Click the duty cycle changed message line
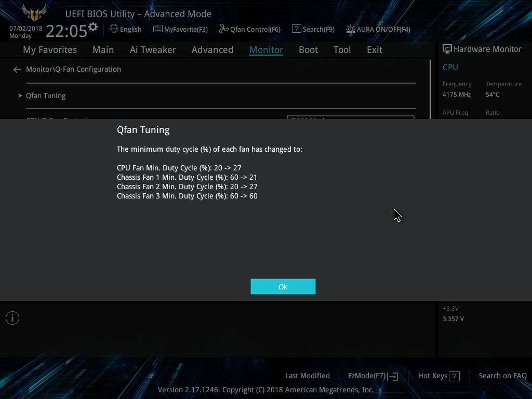Image resolution: width=532 pixels, height=399 pixels. 209,149
